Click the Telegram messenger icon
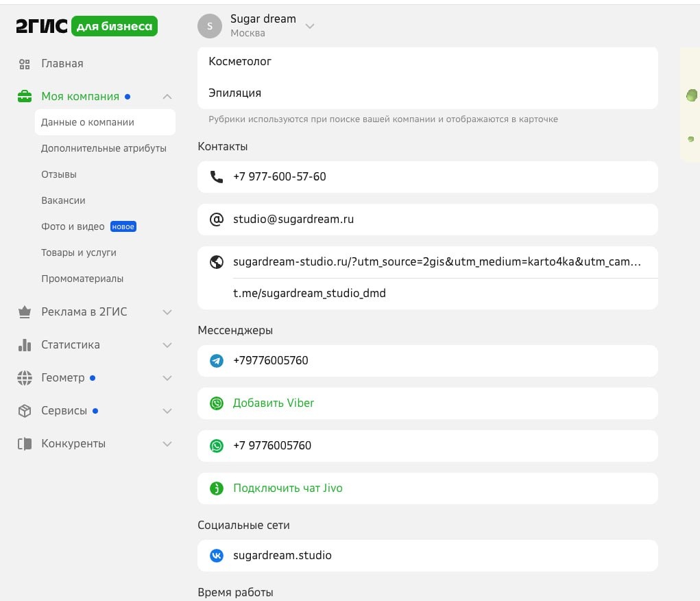Image resolution: width=700 pixels, height=601 pixels. 217,361
